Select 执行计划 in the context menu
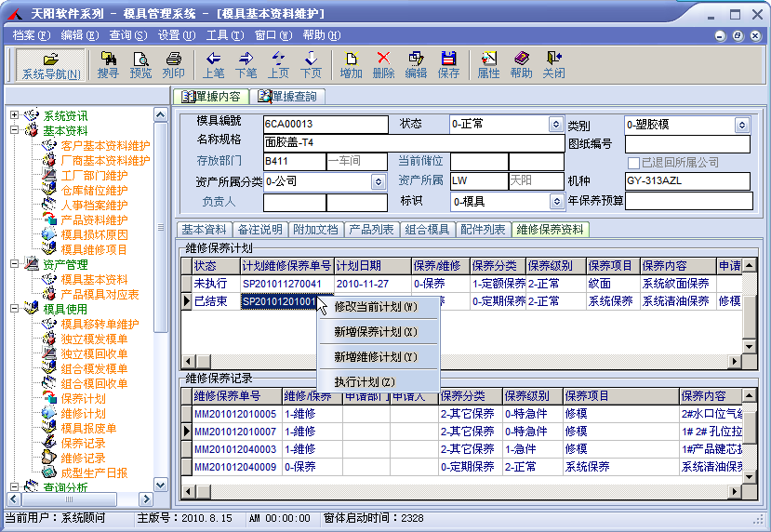Image resolution: width=771 pixels, height=532 pixels. click(x=365, y=381)
